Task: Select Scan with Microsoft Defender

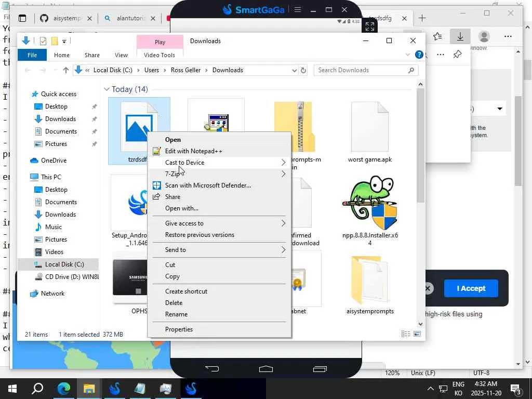Action: click(x=208, y=185)
